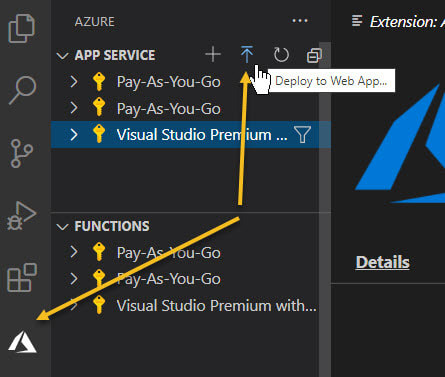This screenshot has width=445, height=377.
Task: Collapse all App Service tree items
Action: coord(314,55)
